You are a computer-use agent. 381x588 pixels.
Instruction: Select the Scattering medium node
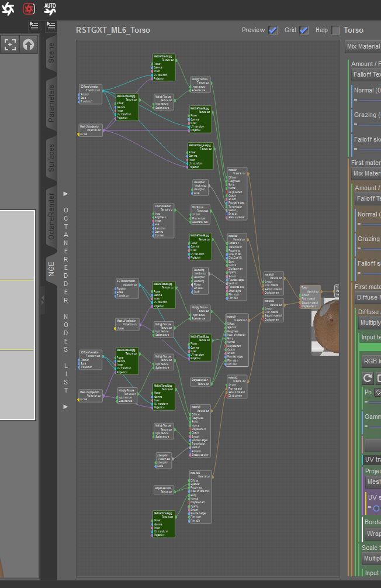pos(200,280)
